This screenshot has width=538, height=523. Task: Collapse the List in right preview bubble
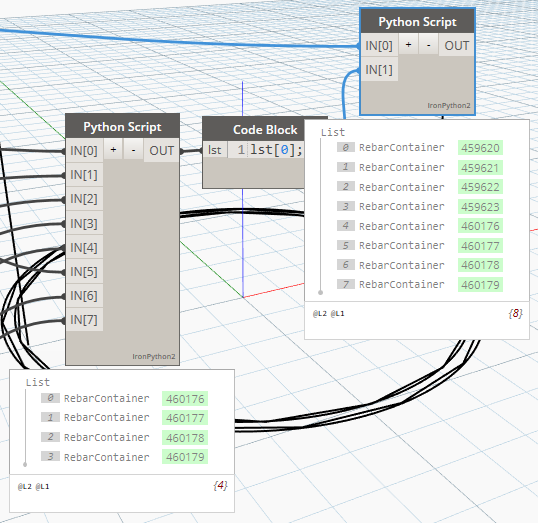[x=333, y=132]
